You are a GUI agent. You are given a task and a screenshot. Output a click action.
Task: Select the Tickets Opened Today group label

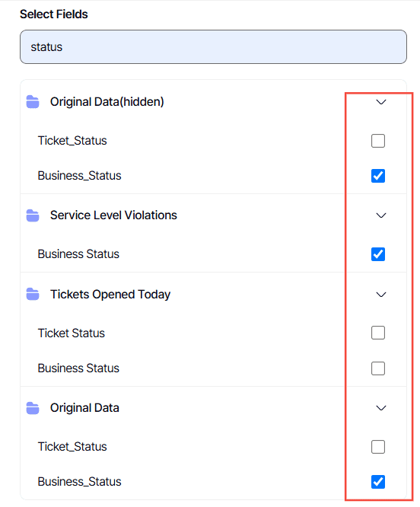point(110,295)
